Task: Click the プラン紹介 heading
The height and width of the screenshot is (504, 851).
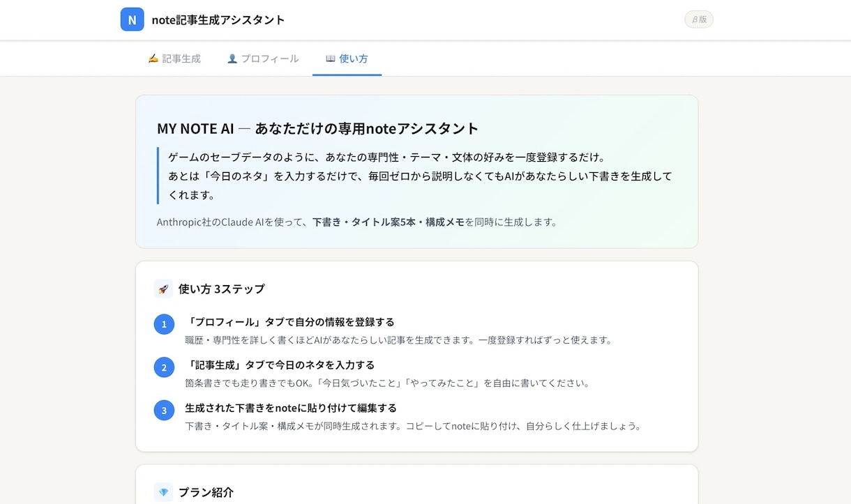Action: (206, 492)
